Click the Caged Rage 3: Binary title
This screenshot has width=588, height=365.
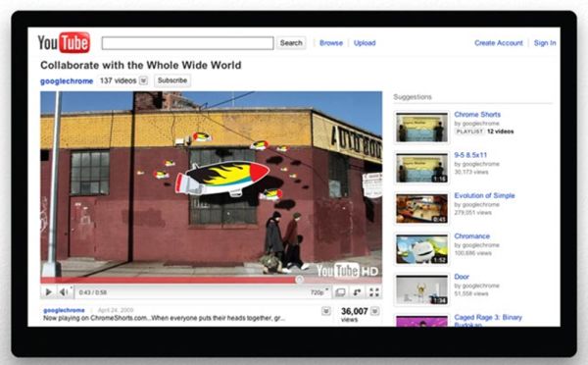tap(488, 320)
